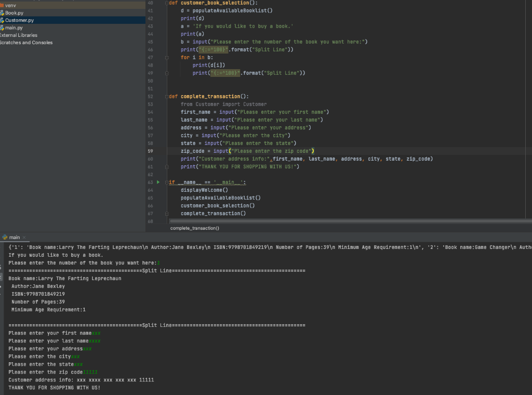Click line number 59 in the gutter
The width and height of the screenshot is (532, 395).
[x=150, y=151]
